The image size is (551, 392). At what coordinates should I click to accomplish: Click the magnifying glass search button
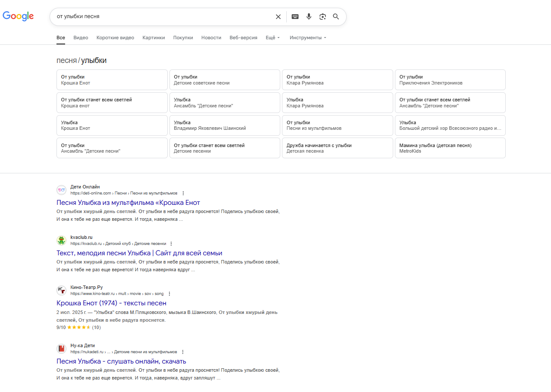(x=336, y=17)
